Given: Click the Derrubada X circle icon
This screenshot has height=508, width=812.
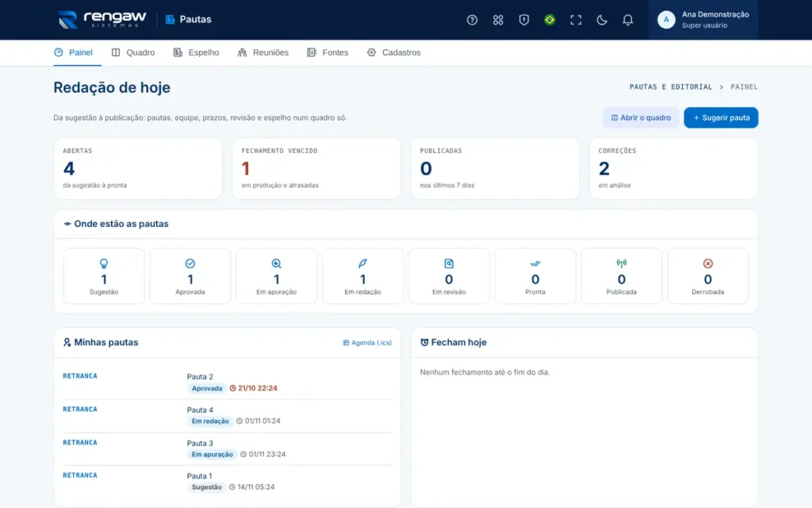Looking at the screenshot, I should pyautogui.click(x=708, y=264).
